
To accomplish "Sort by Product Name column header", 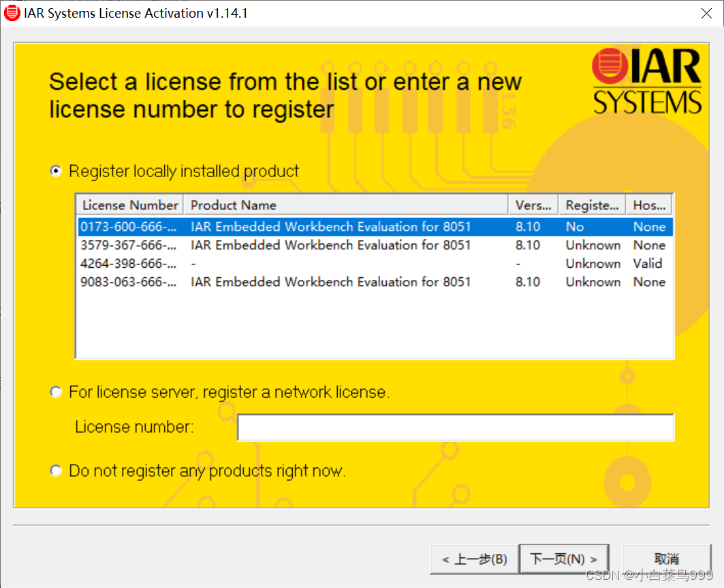I will coord(346,205).
